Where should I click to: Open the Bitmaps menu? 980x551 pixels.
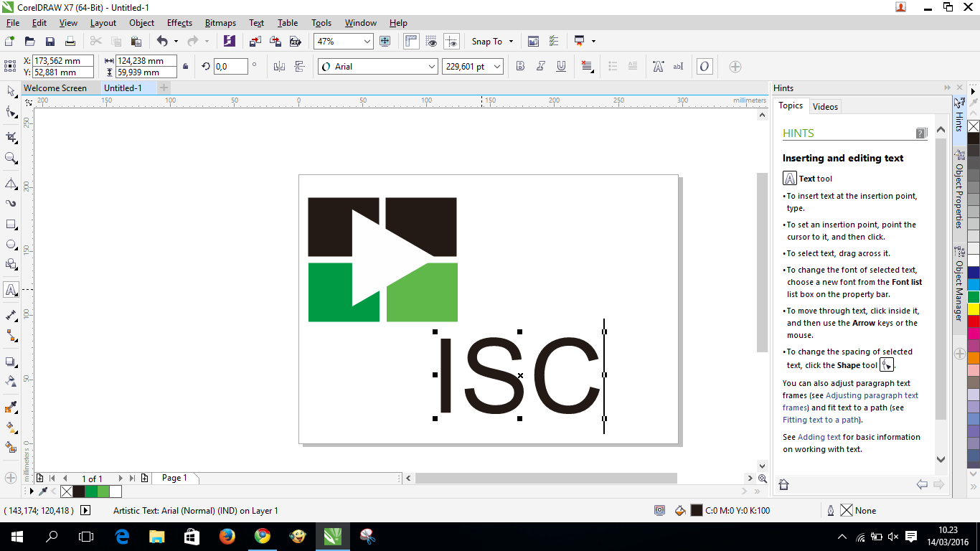[220, 22]
